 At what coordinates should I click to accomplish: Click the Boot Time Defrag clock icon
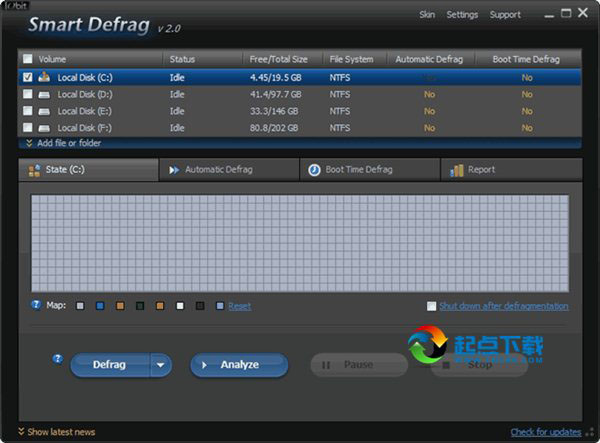314,170
